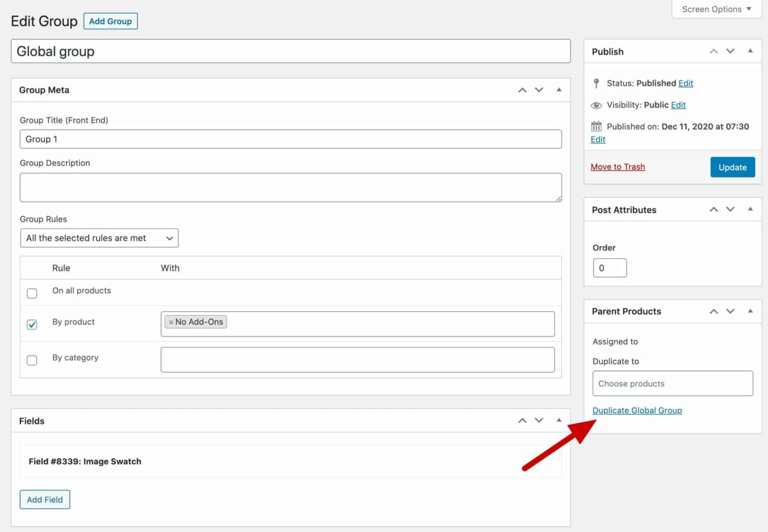Click the Choose products field
768x532 pixels.
click(672, 383)
